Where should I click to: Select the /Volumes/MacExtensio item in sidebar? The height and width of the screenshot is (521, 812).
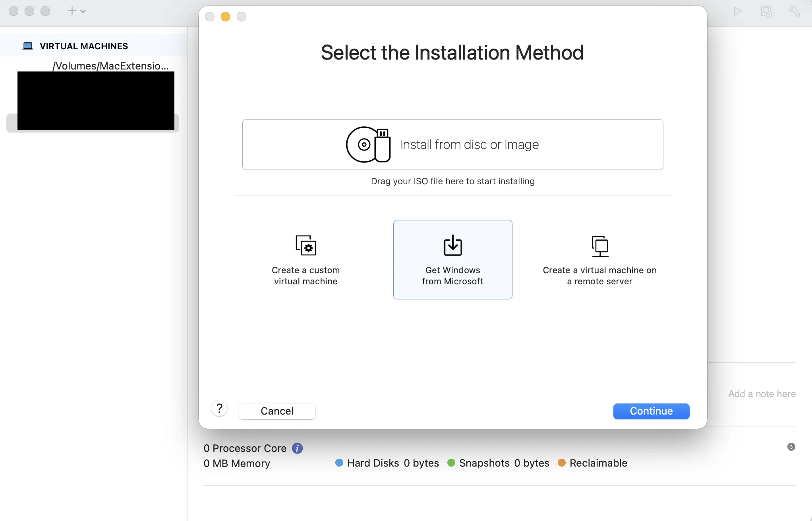[x=110, y=66]
